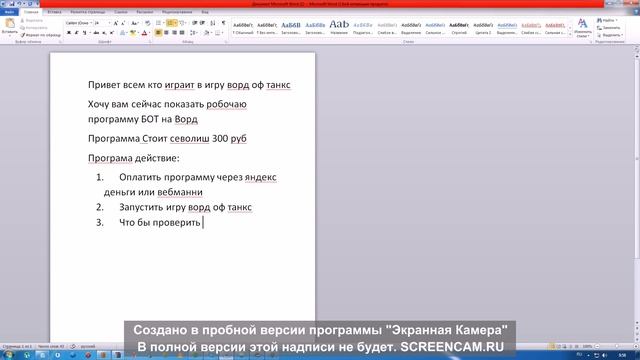Increase paragraph indent

202,23
